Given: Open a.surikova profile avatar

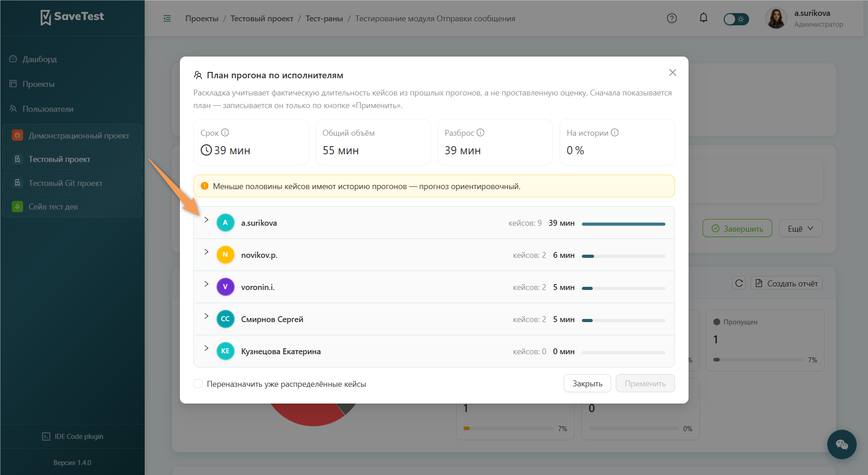Looking at the screenshot, I should pos(776,19).
